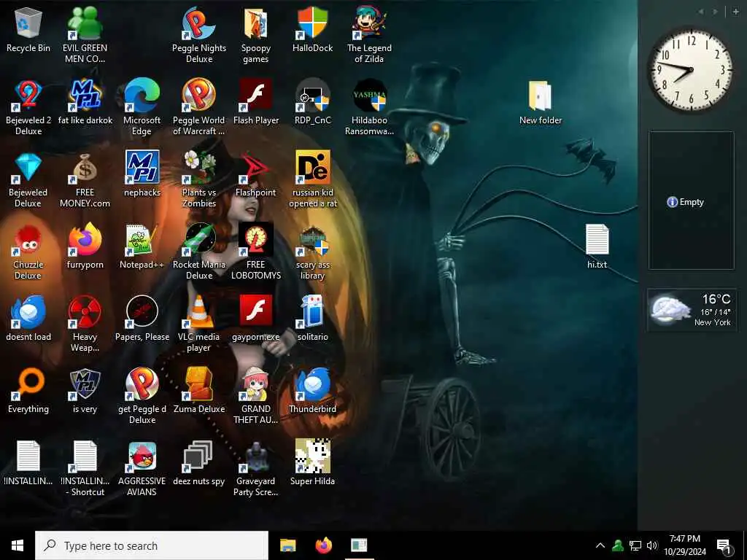This screenshot has height=560, width=747.
Task: Click the FREE LOBOTOMYS icon
Action: coord(256,252)
